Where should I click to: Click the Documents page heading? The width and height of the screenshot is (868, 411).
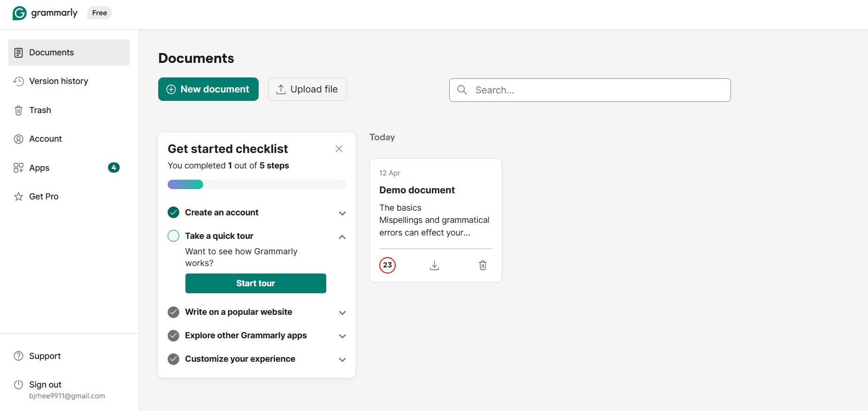pos(196,58)
